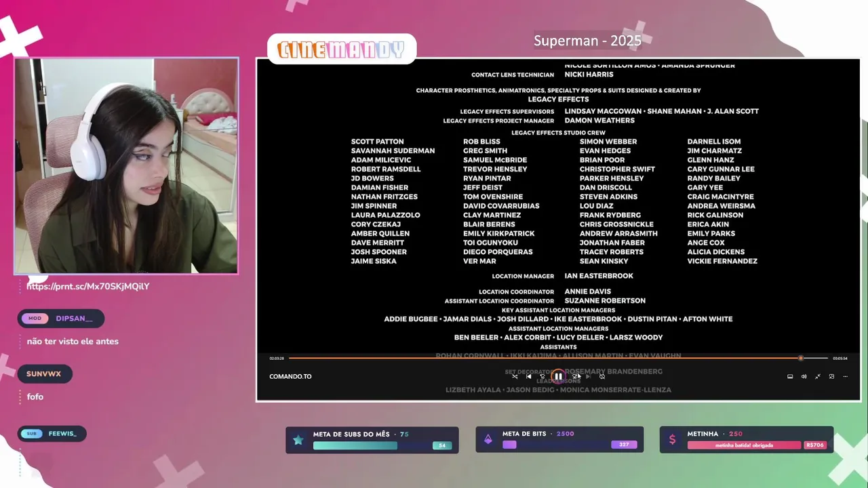This screenshot has height=488, width=868.
Task: Exit fullscreen using the collapse arrows icon
Action: pyautogui.click(x=818, y=377)
